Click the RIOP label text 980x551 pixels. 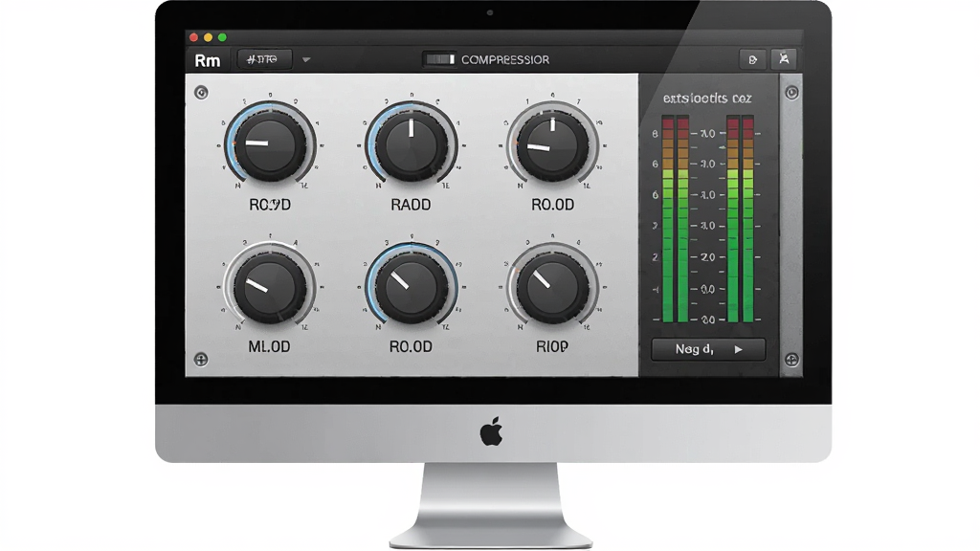[552, 346]
